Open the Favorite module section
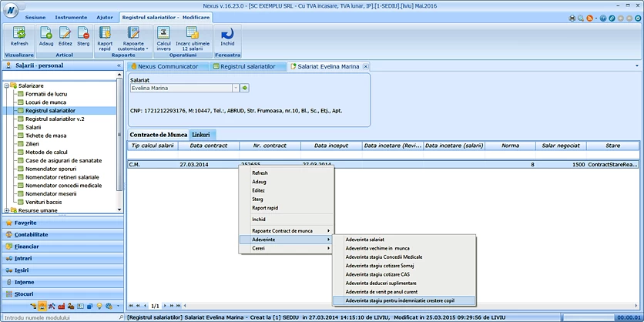This screenshot has height=322, width=644. point(62,223)
